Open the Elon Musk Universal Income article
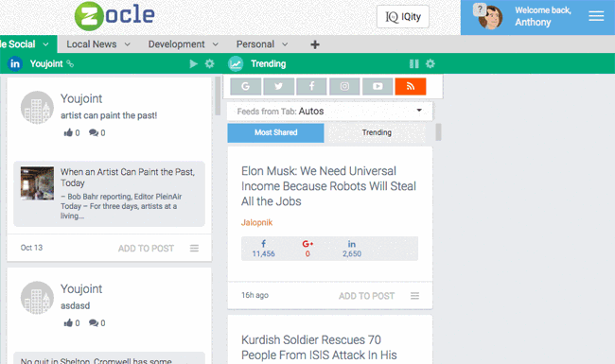The width and height of the screenshot is (615, 364). coord(328,186)
